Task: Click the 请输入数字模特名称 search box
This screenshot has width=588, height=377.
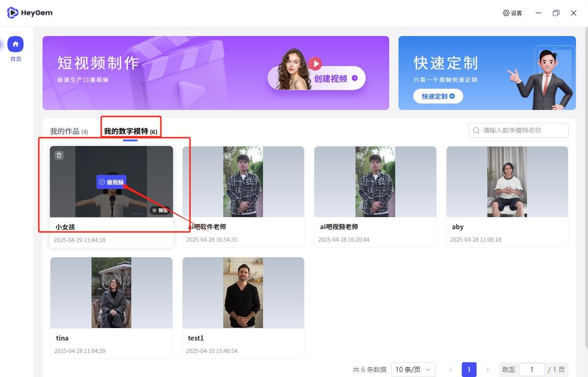Action: click(518, 130)
